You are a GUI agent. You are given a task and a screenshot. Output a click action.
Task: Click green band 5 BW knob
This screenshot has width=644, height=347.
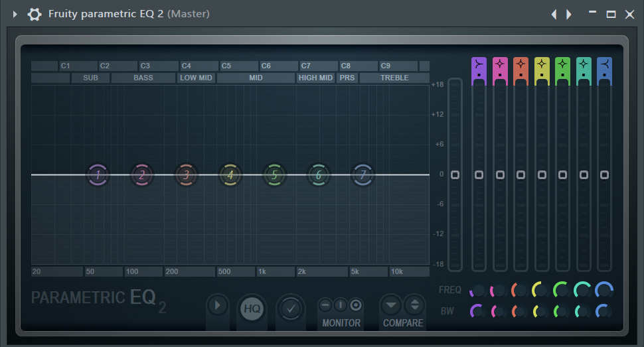562,311
